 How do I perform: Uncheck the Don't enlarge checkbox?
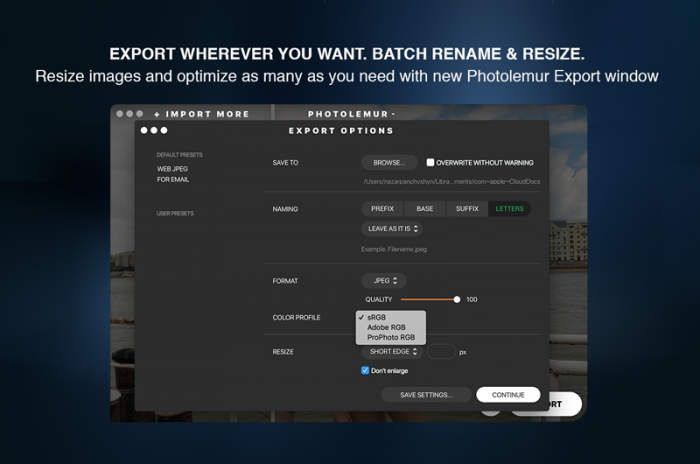point(365,370)
